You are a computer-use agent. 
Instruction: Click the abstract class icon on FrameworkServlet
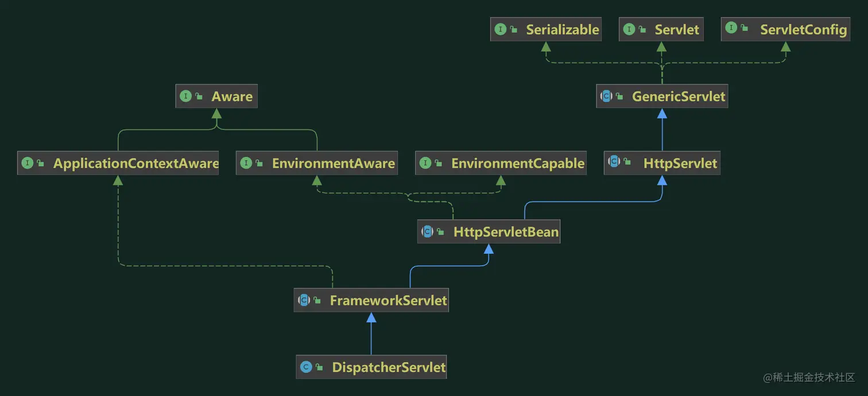coord(304,300)
